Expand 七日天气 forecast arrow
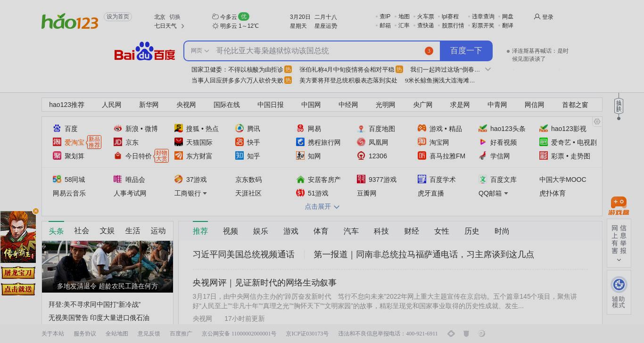 (x=182, y=26)
